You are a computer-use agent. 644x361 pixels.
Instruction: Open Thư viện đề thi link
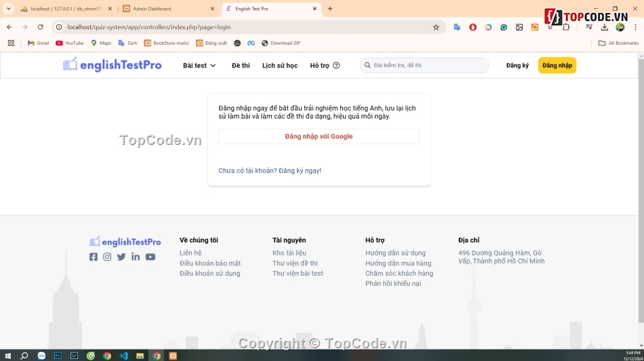(x=295, y=263)
